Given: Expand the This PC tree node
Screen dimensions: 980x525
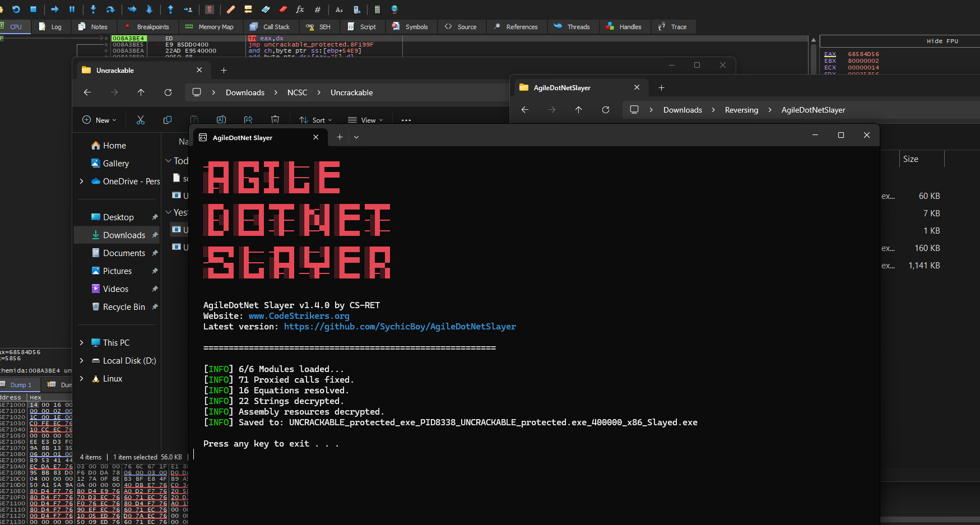Looking at the screenshot, I should point(82,343).
